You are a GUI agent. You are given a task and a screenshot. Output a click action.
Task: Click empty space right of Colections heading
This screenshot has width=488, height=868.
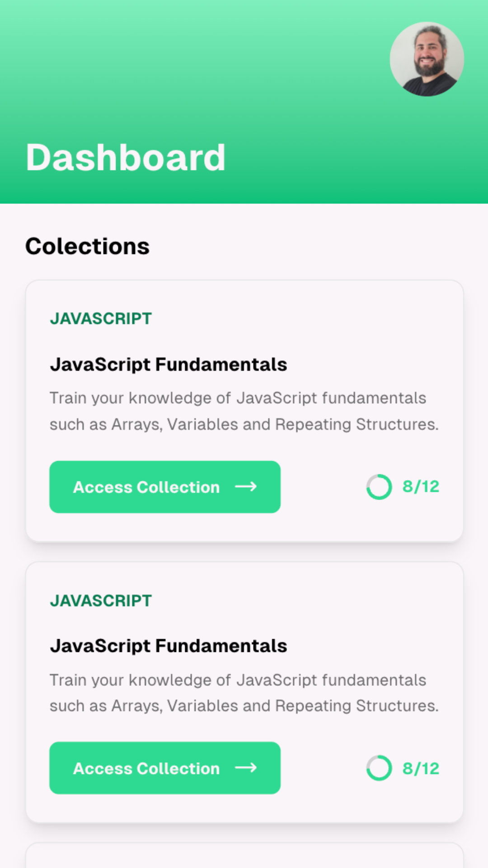tap(316, 246)
